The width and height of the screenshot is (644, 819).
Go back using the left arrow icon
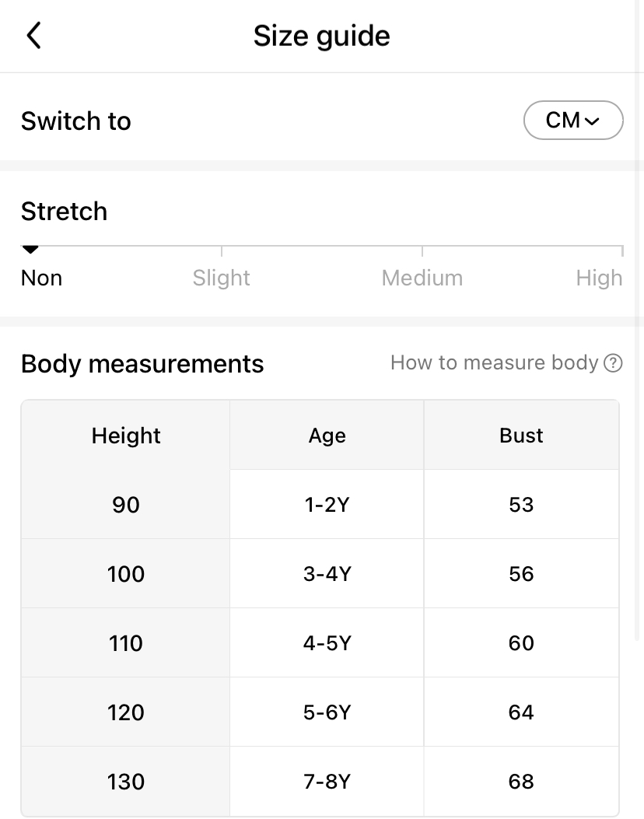(x=33, y=36)
